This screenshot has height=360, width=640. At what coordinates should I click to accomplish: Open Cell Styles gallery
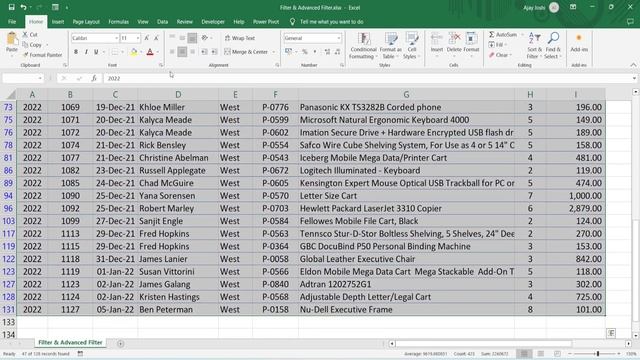(x=411, y=46)
